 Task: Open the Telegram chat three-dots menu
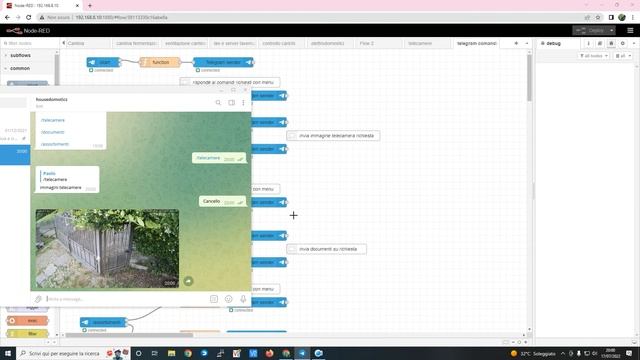243,102
